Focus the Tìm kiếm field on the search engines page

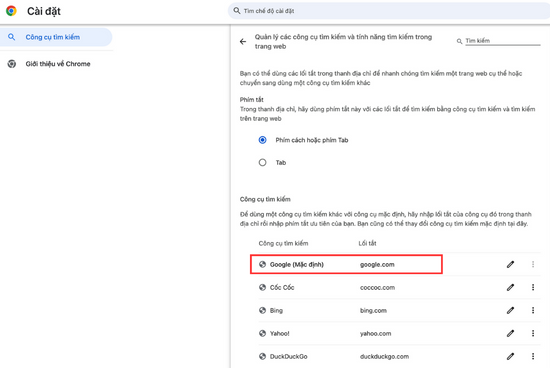coord(503,41)
